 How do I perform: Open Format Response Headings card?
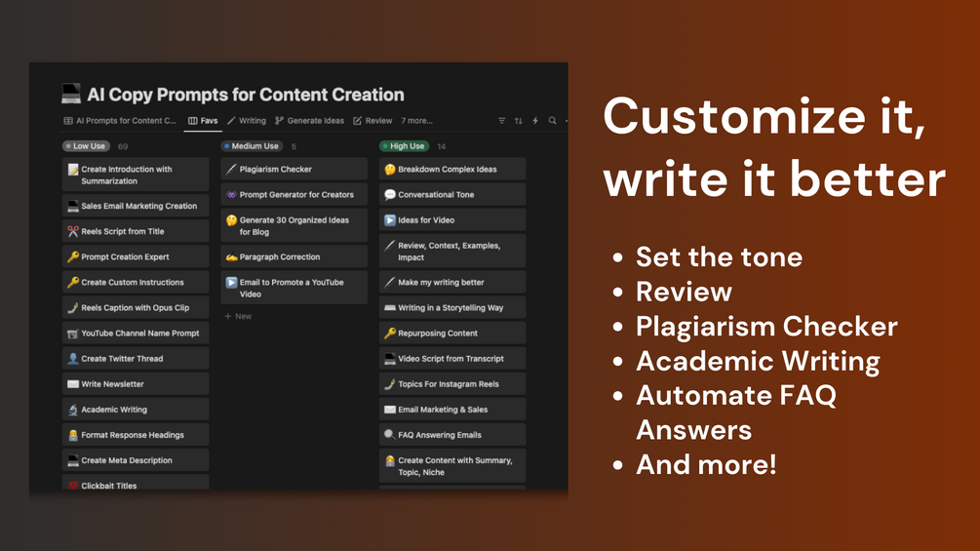click(136, 435)
